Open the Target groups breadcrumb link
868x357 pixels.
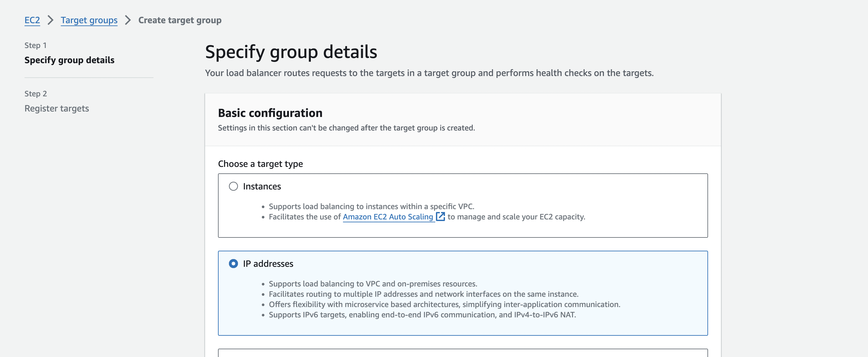coord(89,20)
